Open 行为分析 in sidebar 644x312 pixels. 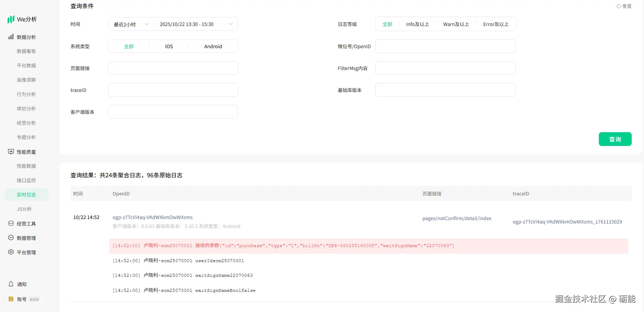[26, 94]
